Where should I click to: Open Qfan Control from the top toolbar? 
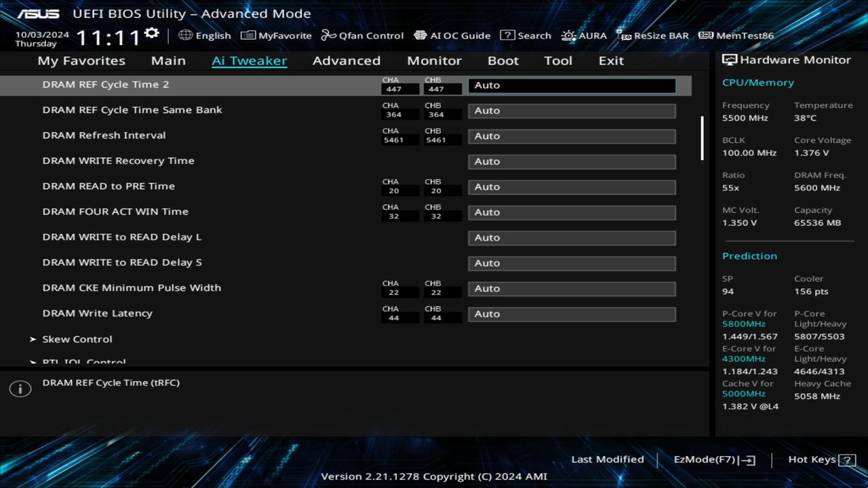point(362,35)
